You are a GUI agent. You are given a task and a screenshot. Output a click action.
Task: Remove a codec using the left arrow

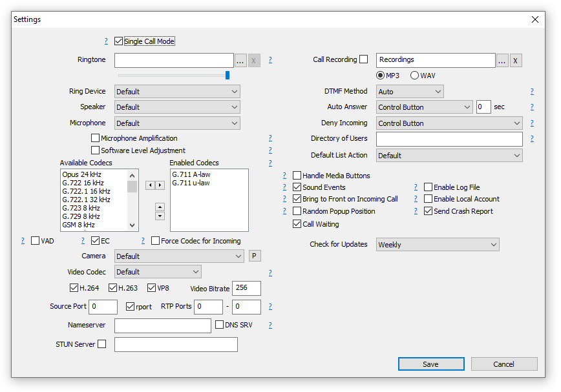point(150,185)
